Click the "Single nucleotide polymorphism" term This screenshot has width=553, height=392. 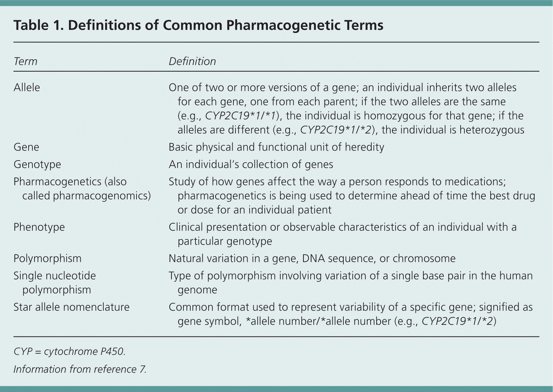coord(54,282)
